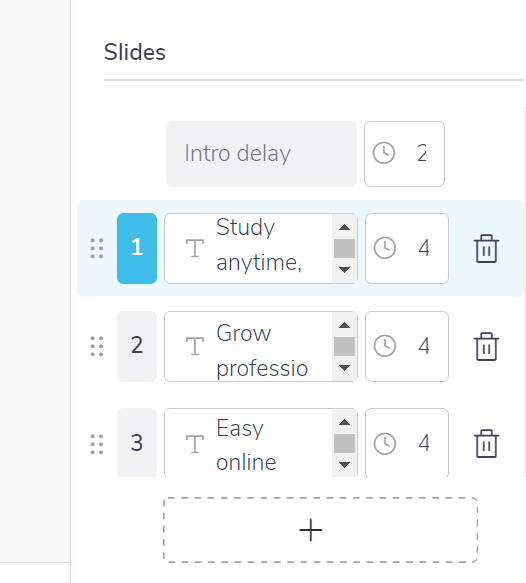Screen dimensions: 526x583
Task: Click the scroll down arrow in slide 2 text
Action: point(345,368)
